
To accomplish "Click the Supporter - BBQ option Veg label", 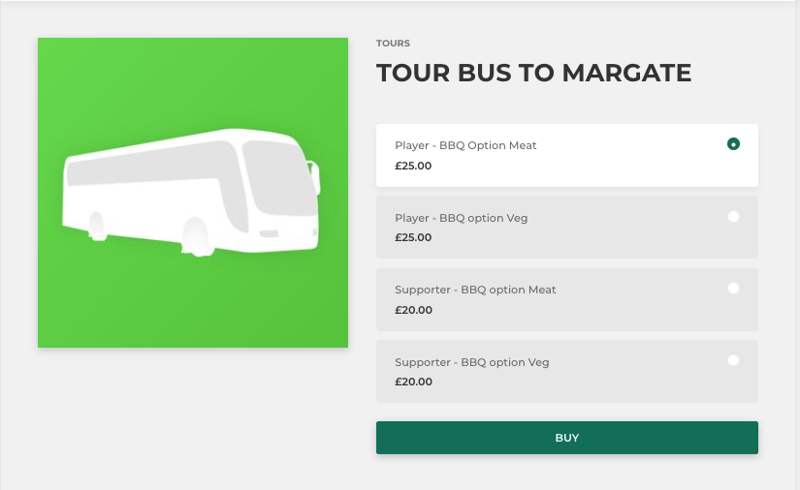I will pos(472,362).
